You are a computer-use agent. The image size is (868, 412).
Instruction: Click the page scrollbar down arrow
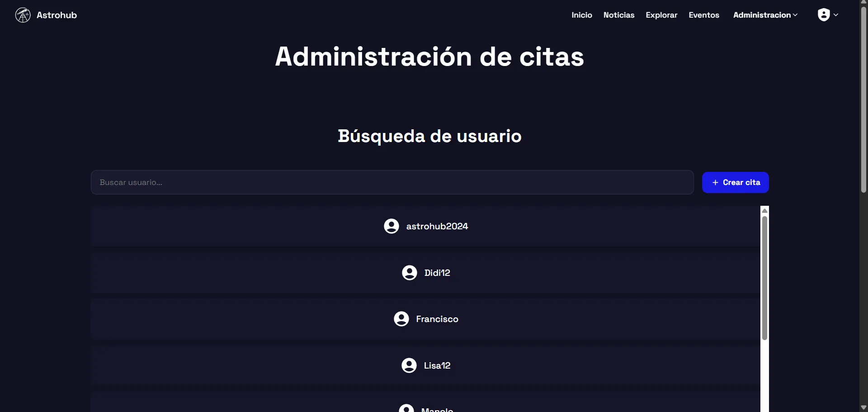click(x=863, y=407)
